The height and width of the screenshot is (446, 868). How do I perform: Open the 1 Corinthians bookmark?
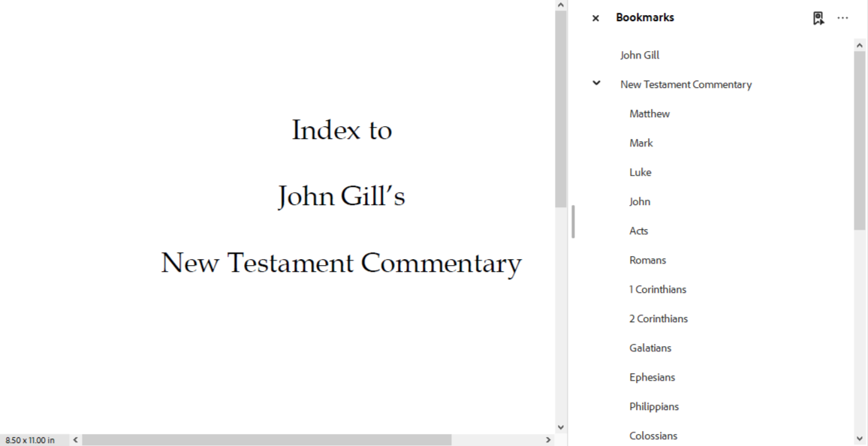[658, 289]
